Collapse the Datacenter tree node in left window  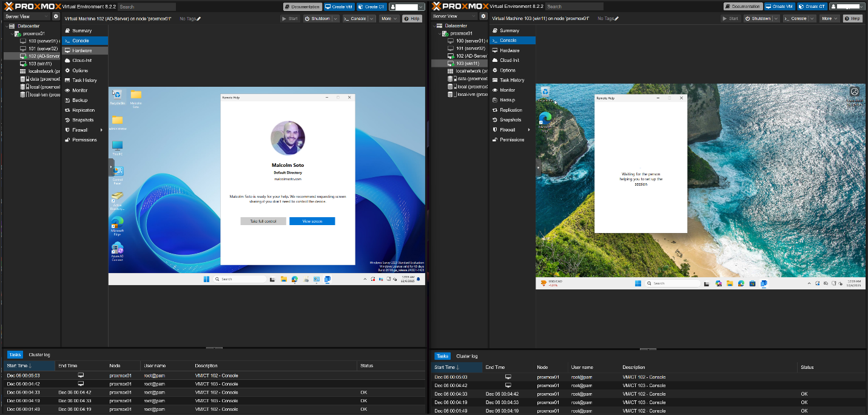[x=5, y=26]
